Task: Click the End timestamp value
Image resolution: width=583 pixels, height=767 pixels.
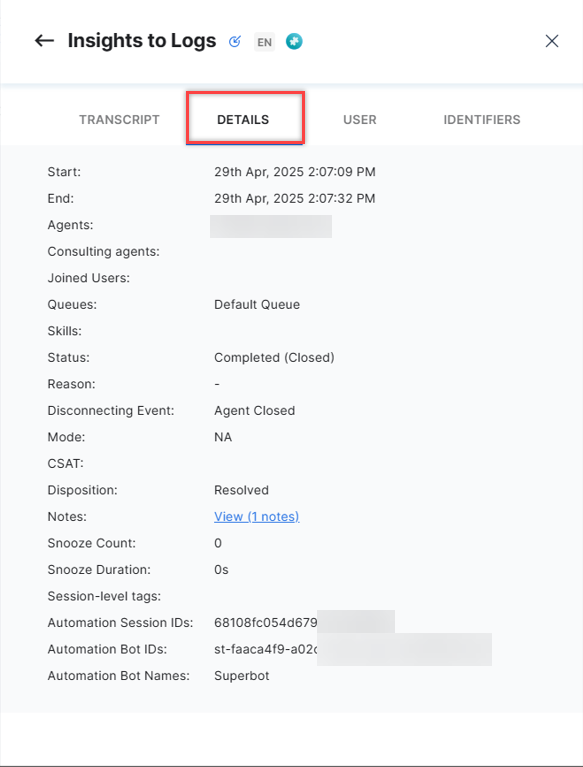Action: 294,199
